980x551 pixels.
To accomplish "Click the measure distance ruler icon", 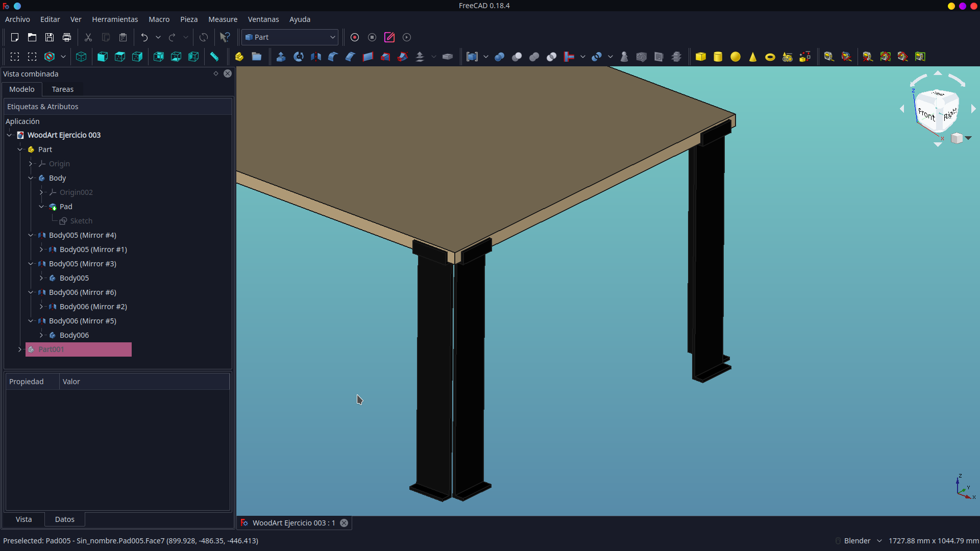I will (x=214, y=57).
